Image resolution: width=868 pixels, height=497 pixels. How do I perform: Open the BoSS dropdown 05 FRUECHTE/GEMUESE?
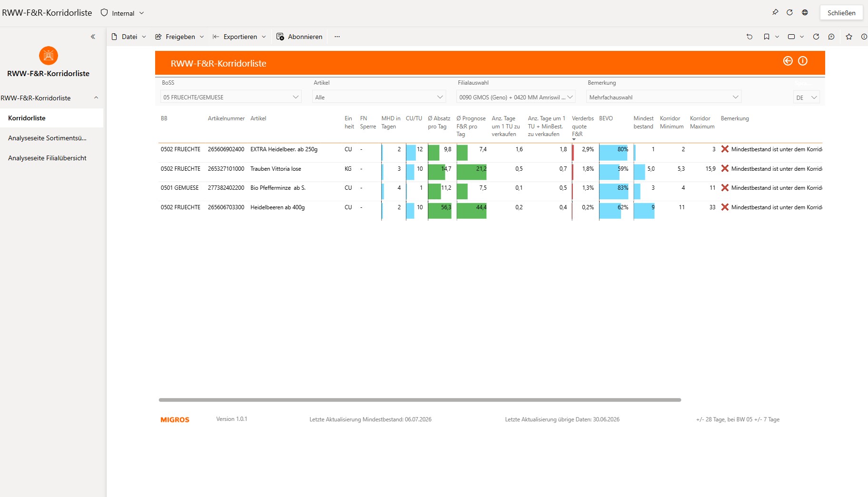pyautogui.click(x=231, y=97)
